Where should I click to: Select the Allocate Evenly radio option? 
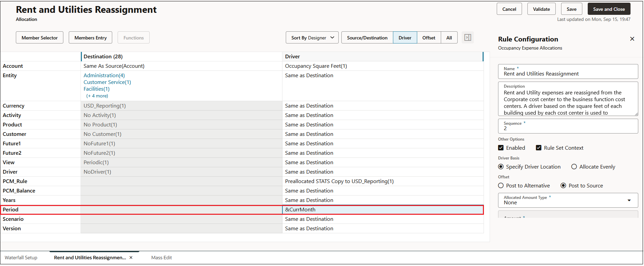click(x=574, y=167)
